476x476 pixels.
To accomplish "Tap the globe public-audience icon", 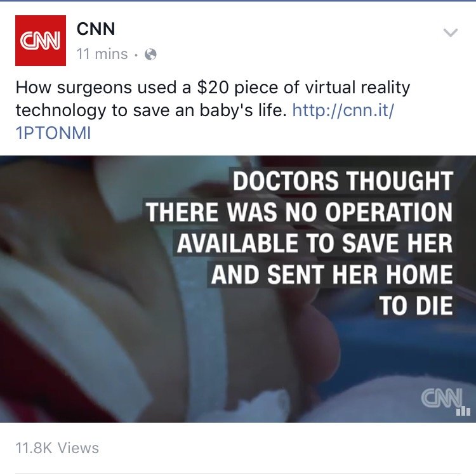I will tap(150, 55).
